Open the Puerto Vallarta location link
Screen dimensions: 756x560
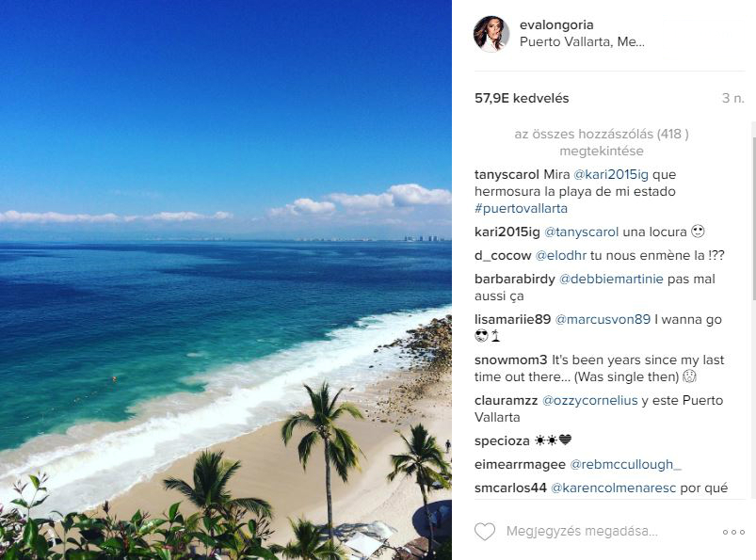[x=582, y=42]
